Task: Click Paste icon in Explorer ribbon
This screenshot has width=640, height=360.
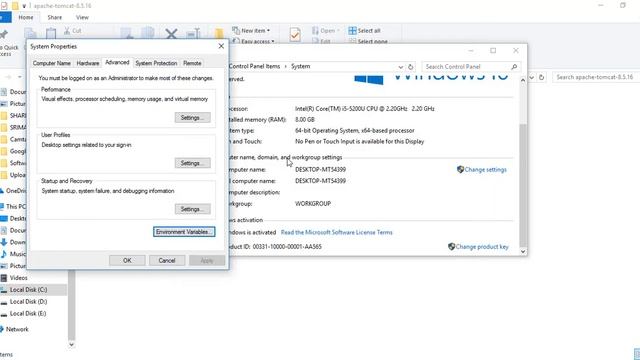Action: point(51,34)
